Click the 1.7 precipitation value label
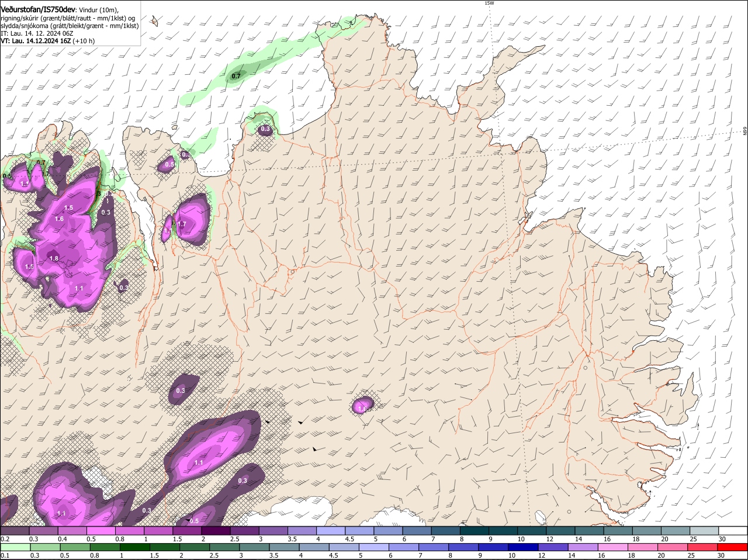 click(x=182, y=224)
